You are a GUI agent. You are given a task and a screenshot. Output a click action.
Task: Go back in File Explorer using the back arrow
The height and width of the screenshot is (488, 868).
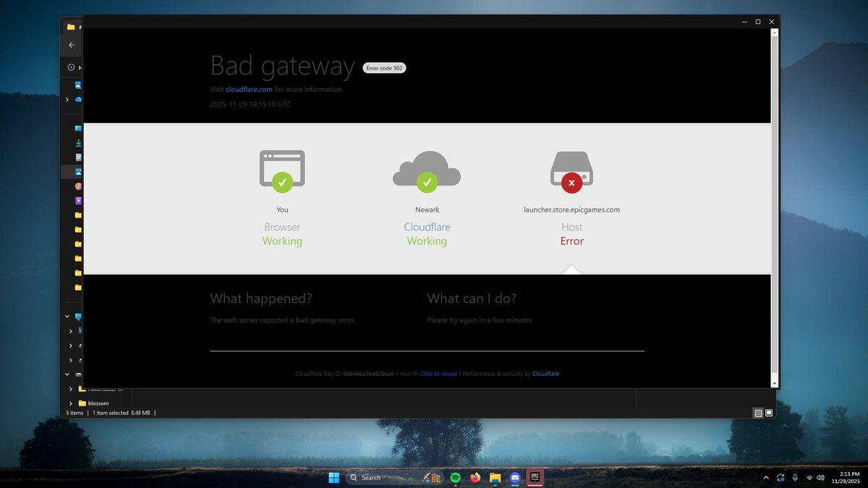click(72, 45)
